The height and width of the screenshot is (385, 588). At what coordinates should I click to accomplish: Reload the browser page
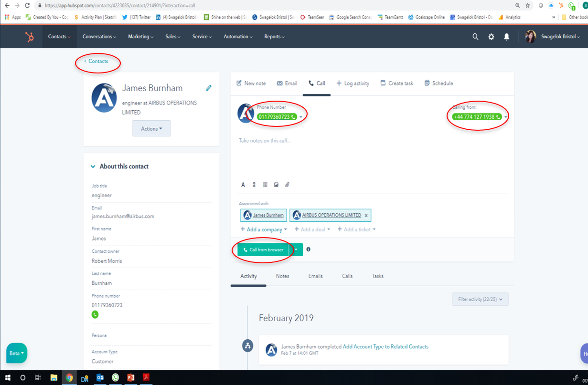[27, 5]
